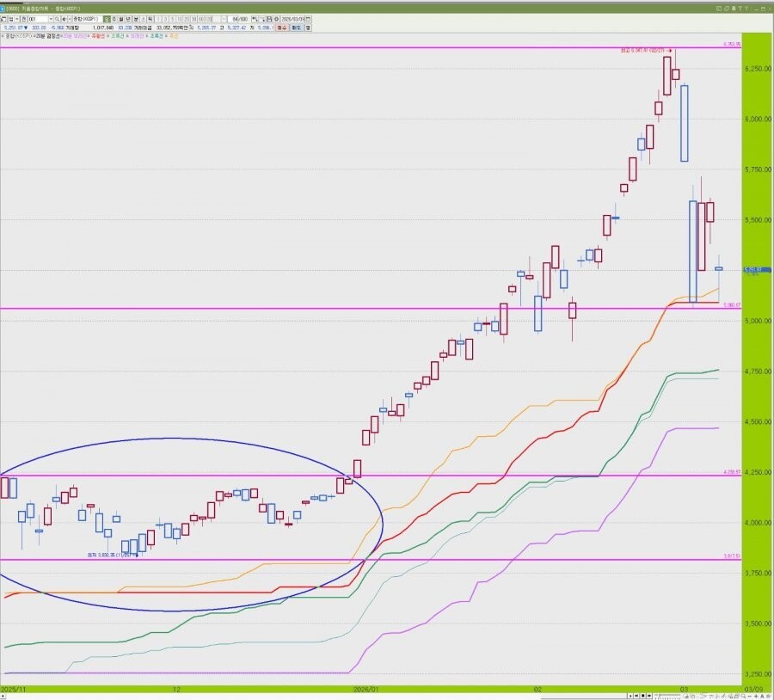This screenshot has height=700, width=774.
Task: Click the title bar window-link icon
Action: click(719, 9)
